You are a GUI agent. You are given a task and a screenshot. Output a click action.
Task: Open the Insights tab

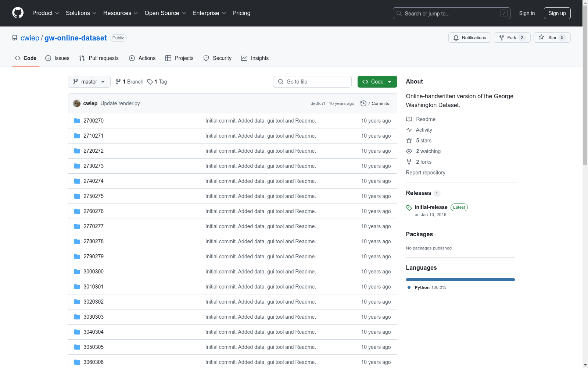[x=255, y=58]
